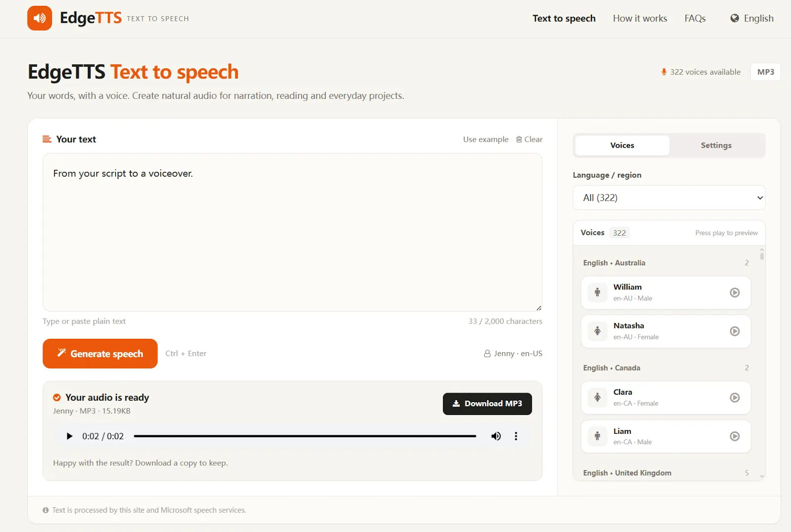Play the generated audio
This screenshot has width=791, height=532.
[x=70, y=436]
